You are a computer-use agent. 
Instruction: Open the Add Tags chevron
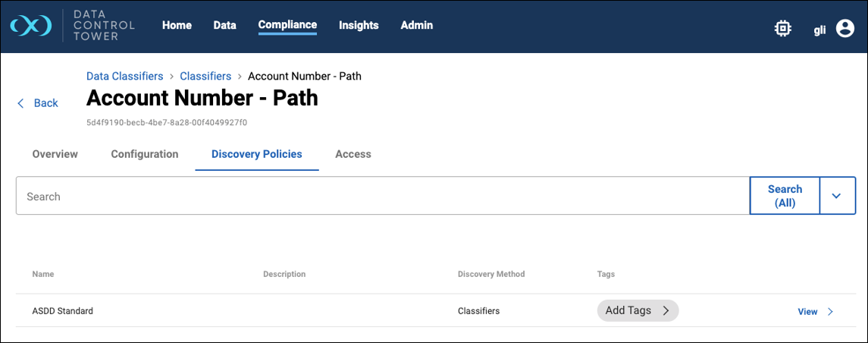pos(666,310)
